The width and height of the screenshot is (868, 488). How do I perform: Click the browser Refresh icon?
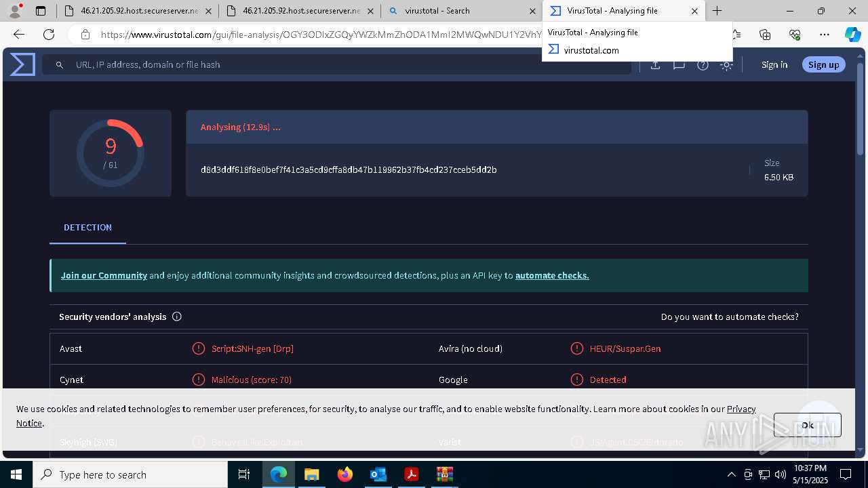49,35
